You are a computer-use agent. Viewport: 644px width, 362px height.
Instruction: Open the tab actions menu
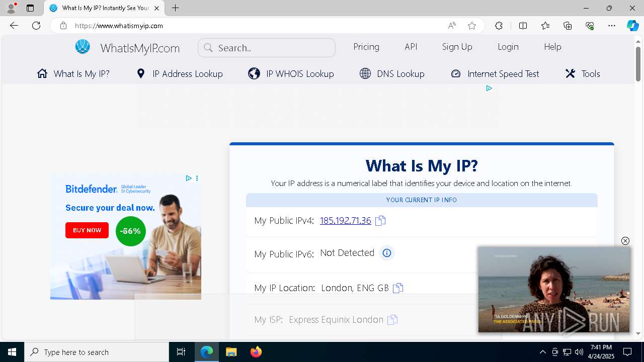tap(30, 8)
